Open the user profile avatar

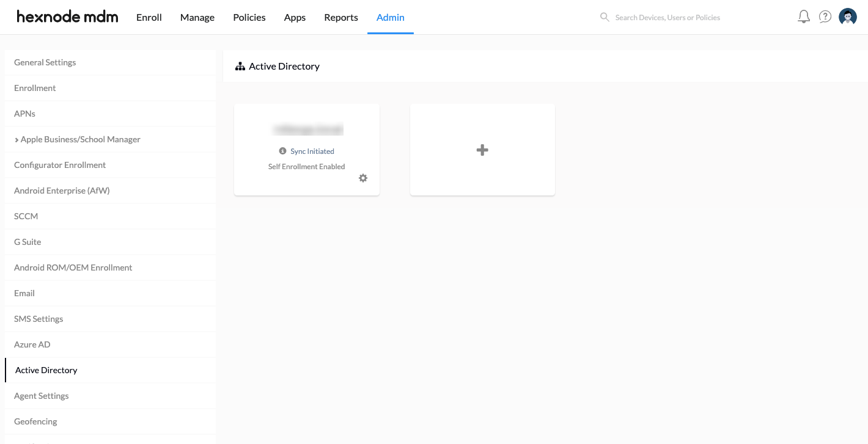tap(848, 17)
